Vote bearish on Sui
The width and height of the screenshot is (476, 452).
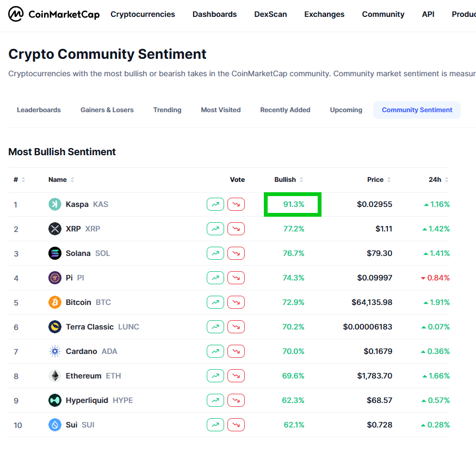click(x=236, y=425)
